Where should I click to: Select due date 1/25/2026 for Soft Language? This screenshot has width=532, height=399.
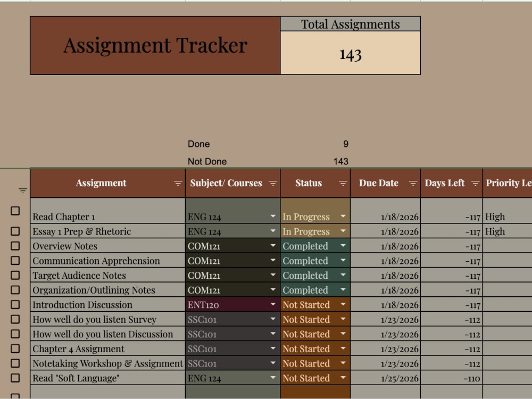tap(385, 378)
